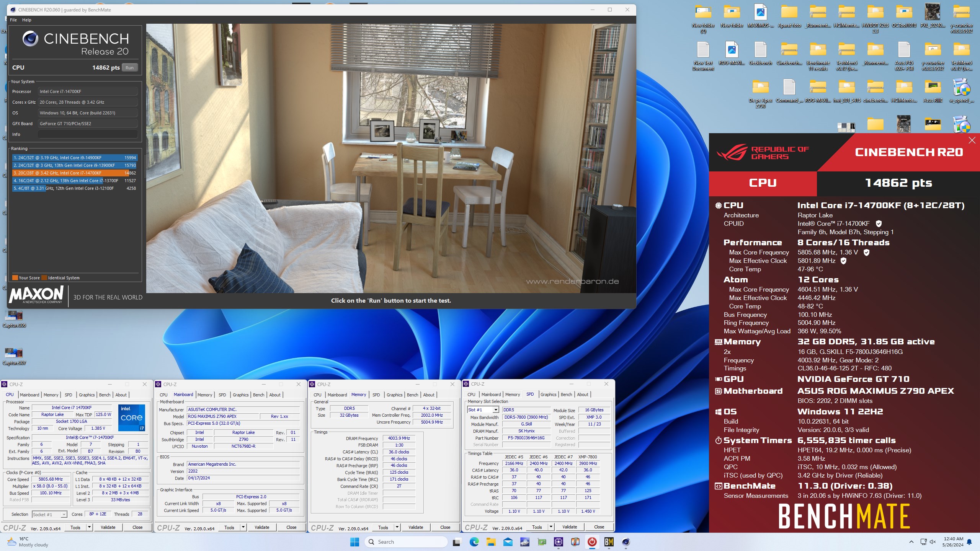The image size is (980, 551).
Task: Select i9-13900KF ranking entry scoring 15793
Action: (75, 165)
